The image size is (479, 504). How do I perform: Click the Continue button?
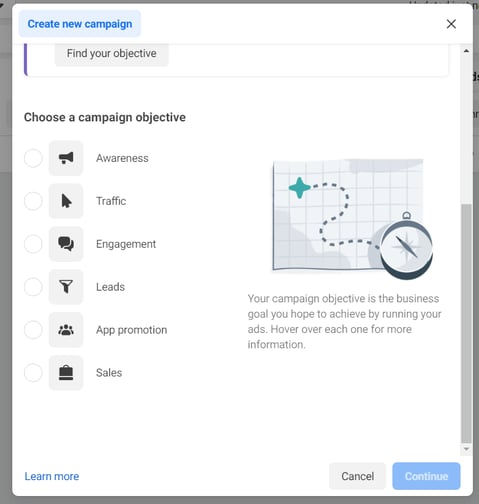click(x=426, y=476)
